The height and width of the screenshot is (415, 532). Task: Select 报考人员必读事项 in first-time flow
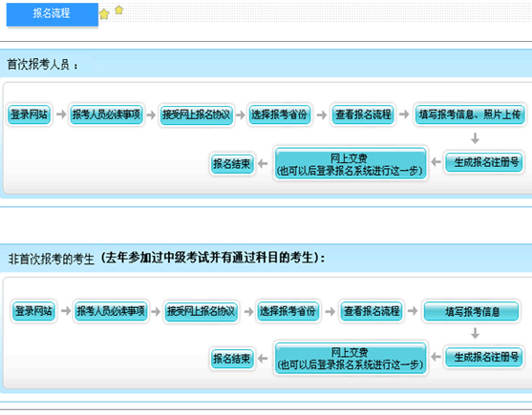106,114
